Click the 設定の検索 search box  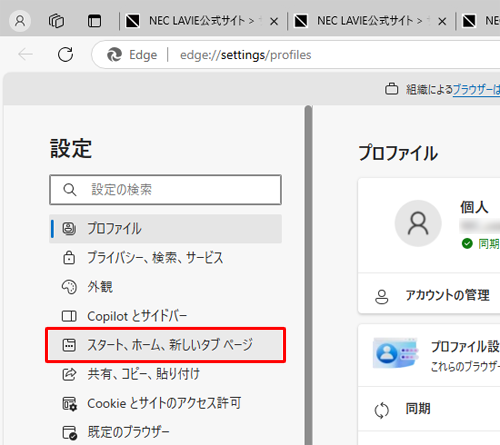pyautogui.click(x=165, y=190)
